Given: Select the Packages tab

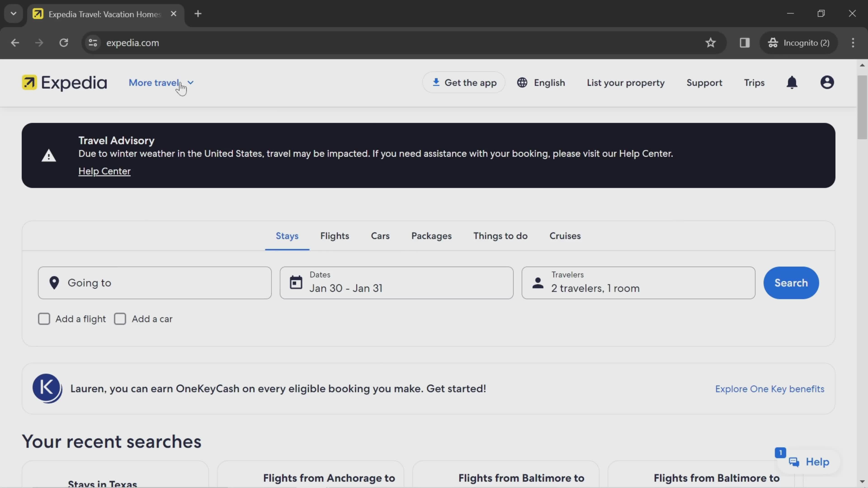Looking at the screenshot, I should [x=431, y=235].
